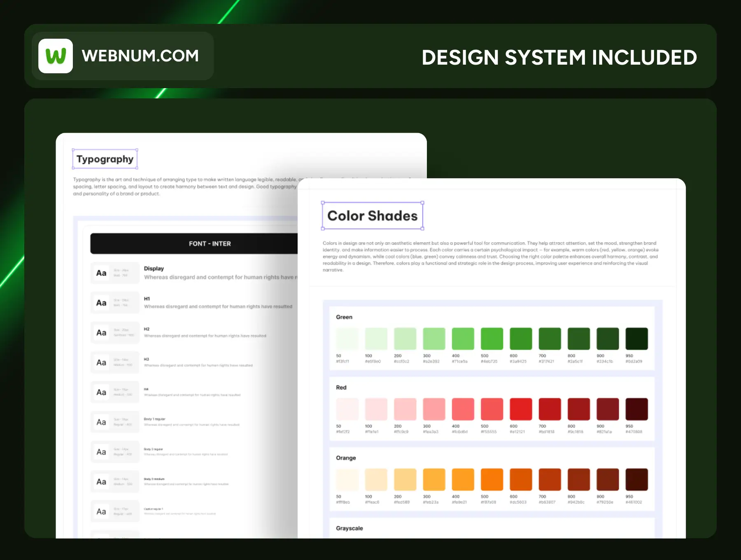This screenshot has width=741, height=560.
Task: Click the Grayscale section label
Action: [349, 528]
